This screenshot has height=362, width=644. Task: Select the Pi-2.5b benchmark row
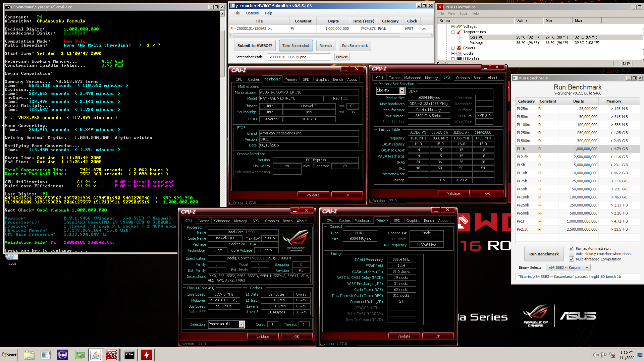coord(578,157)
